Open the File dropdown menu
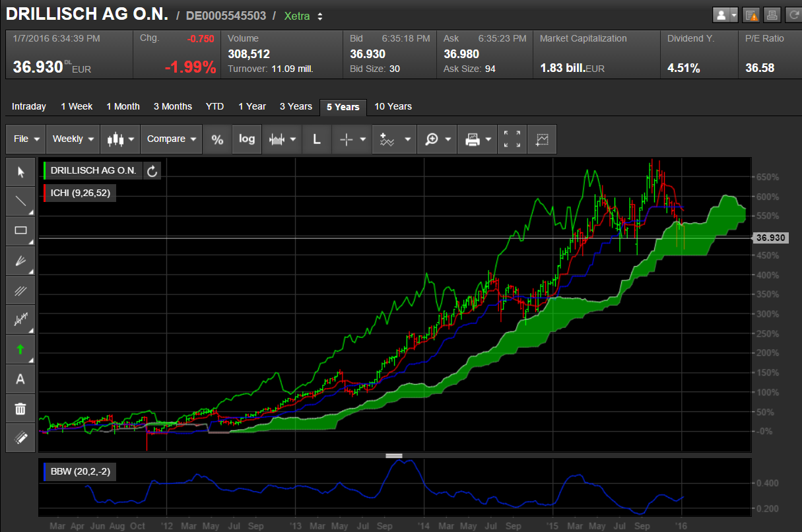802x532 pixels. (26, 139)
